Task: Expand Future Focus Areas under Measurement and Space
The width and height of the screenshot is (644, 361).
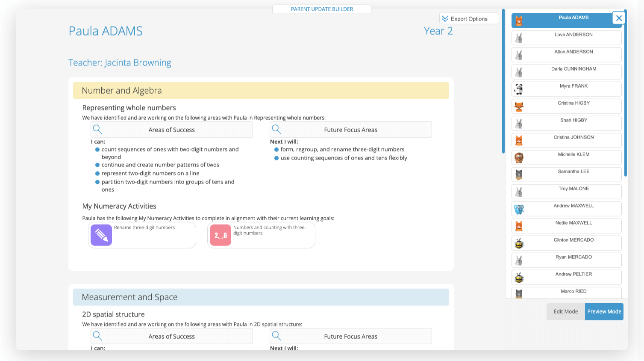Action: pyautogui.click(x=350, y=336)
